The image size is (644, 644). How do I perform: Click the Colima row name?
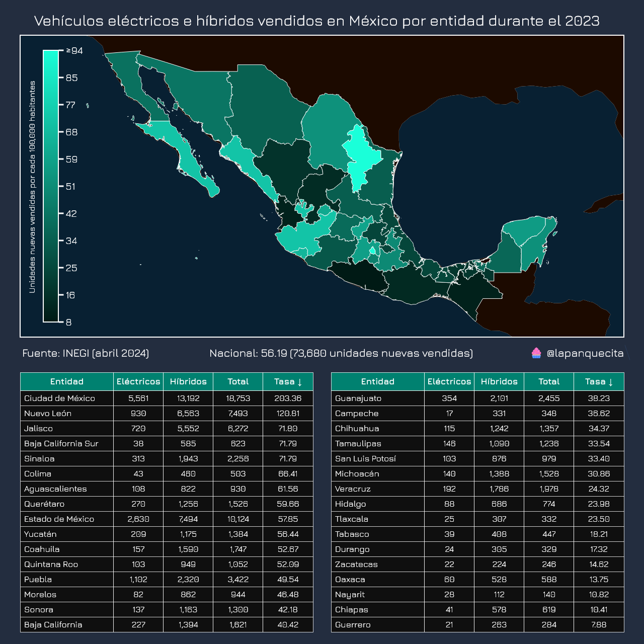[x=38, y=473]
